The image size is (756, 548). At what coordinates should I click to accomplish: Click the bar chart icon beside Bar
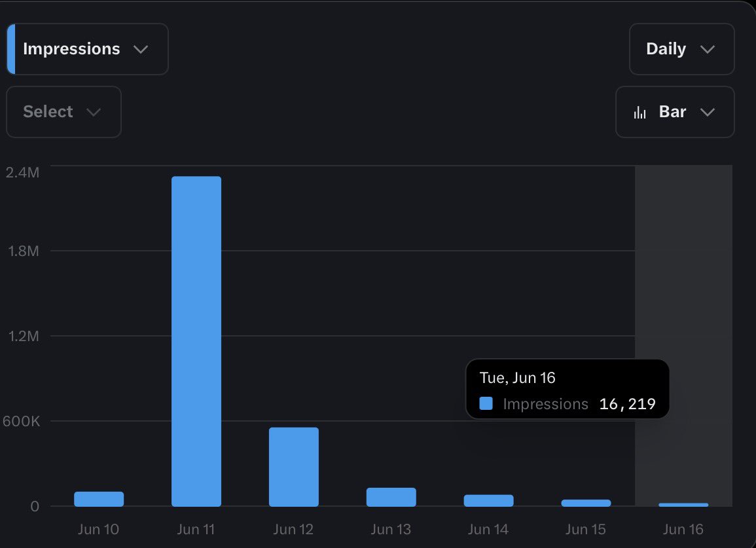639,113
